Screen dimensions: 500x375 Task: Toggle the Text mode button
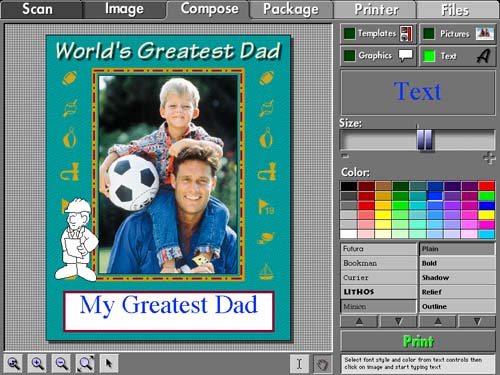(x=458, y=56)
